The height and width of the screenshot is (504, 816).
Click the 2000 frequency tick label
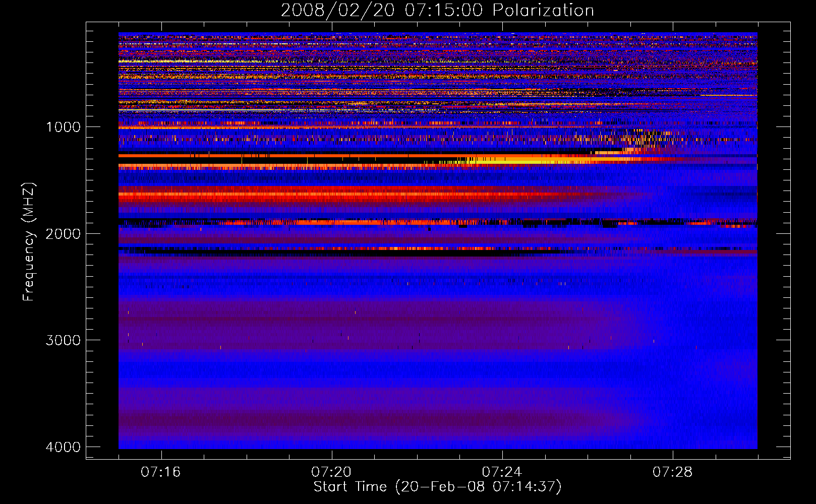(x=63, y=233)
